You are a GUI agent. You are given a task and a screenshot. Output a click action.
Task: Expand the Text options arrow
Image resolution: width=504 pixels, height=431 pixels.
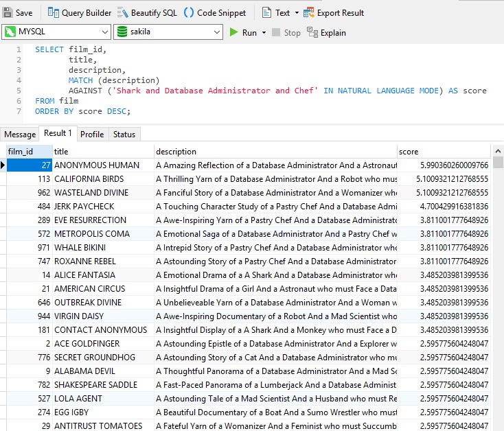(x=297, y=13)
